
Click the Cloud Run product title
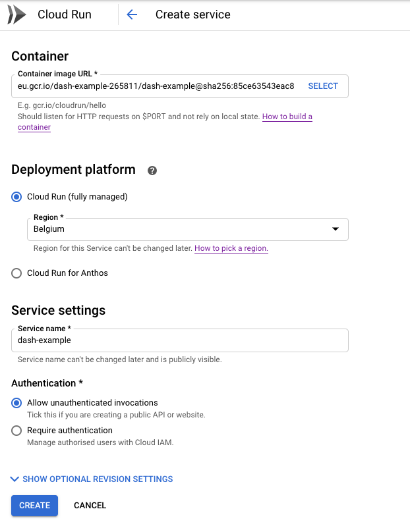pyautogui.click(x=65, y=14)
